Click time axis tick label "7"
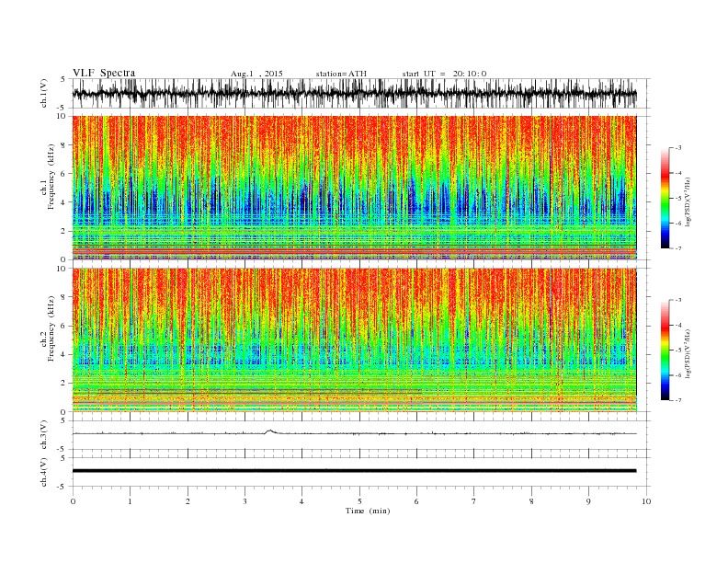Image resolution: width=728 pixels, height=563 pixels. click(474, 501)
